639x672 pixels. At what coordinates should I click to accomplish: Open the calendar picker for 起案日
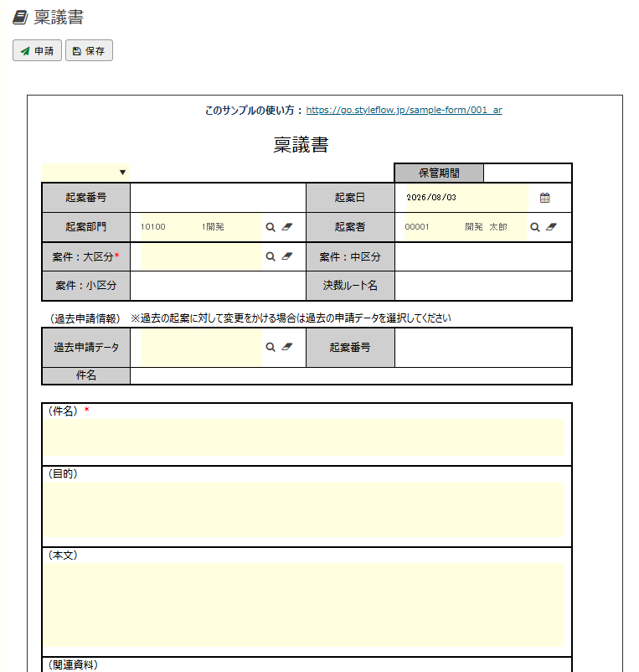click(544, 198)
